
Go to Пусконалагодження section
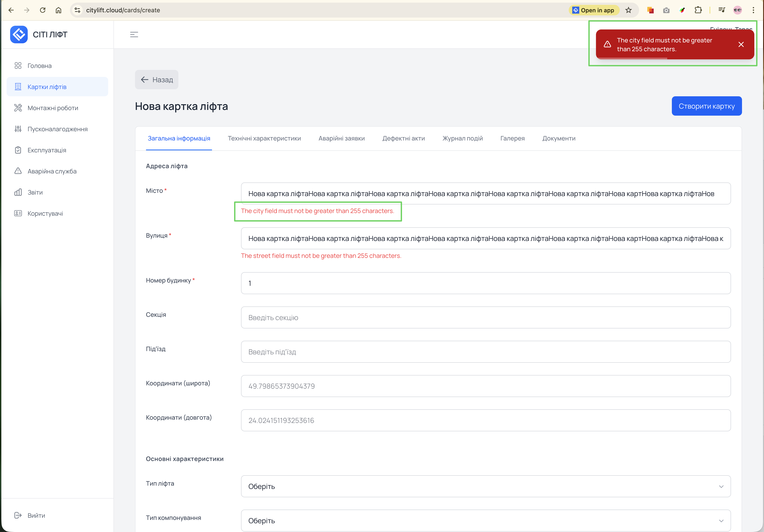click(x=57, y=129)
